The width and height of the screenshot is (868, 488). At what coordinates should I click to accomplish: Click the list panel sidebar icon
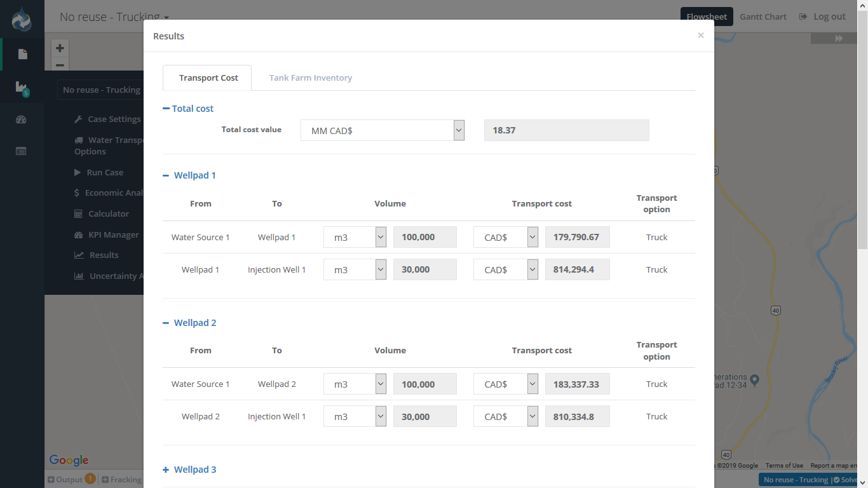(22, 151)
